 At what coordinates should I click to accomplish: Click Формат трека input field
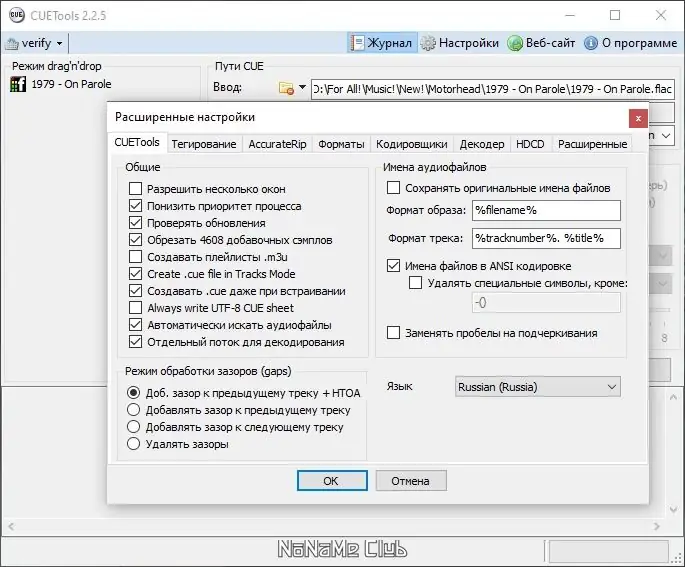coord(546,238)
